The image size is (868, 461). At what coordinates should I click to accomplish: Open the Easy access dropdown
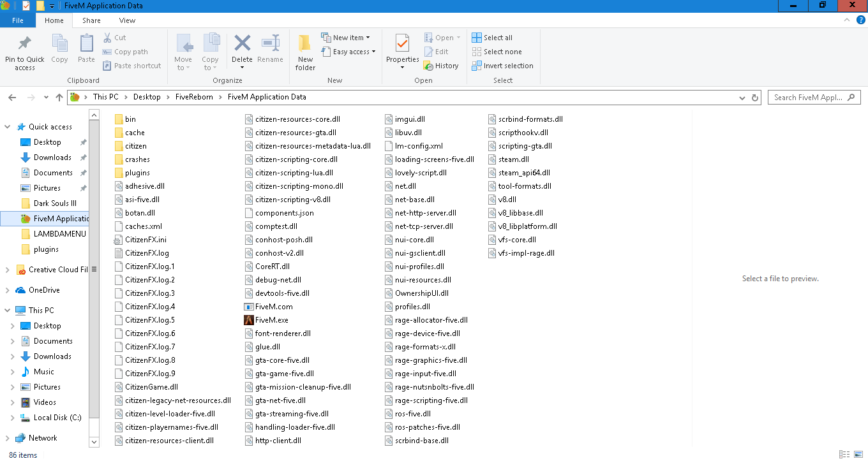click(x=348, y=52)
